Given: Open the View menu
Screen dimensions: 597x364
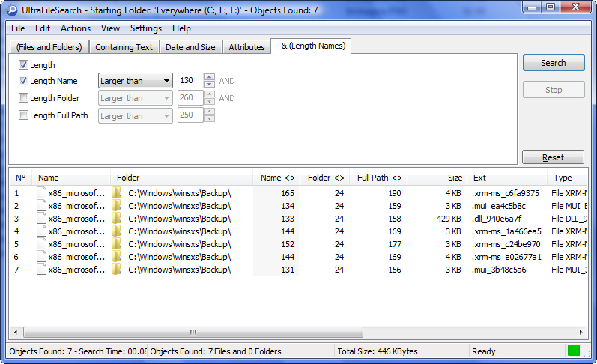Looking at the screenshot, I should pyautogui.click(x=110, y=28).
